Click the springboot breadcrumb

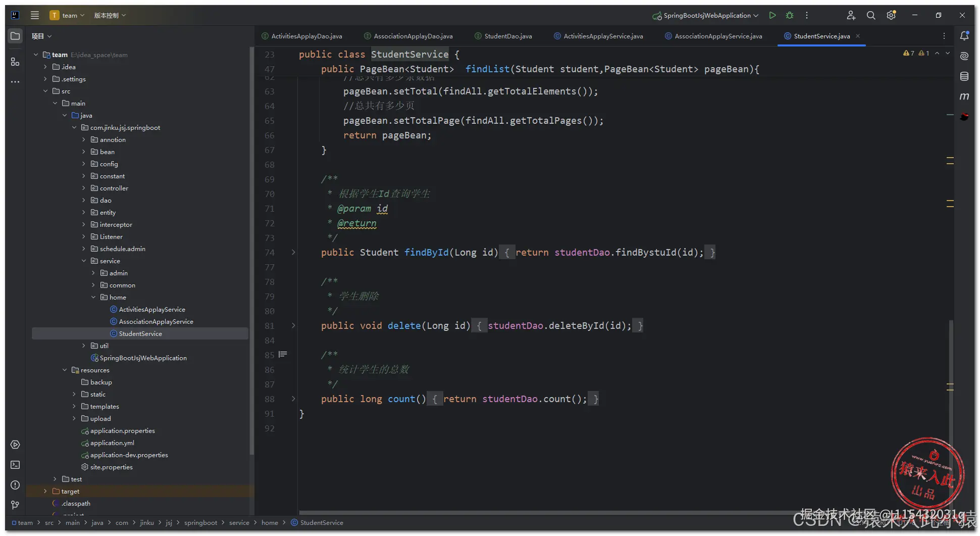[200, 523]
